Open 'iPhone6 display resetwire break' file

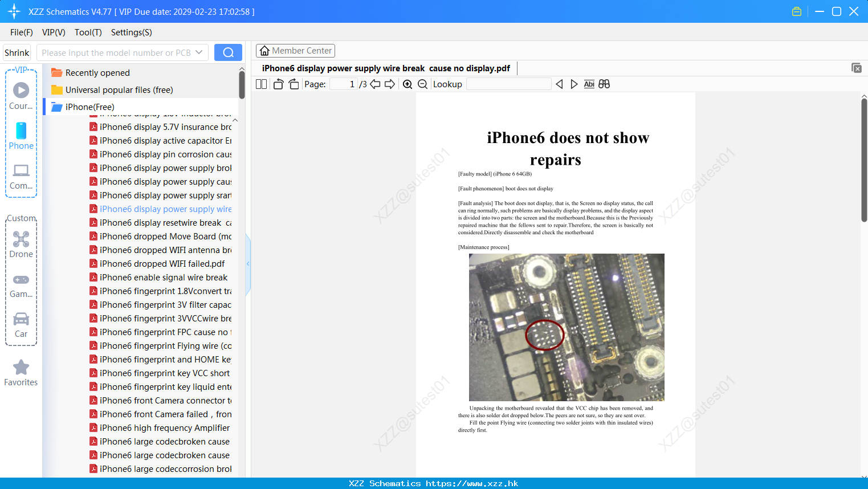(161, 223)
